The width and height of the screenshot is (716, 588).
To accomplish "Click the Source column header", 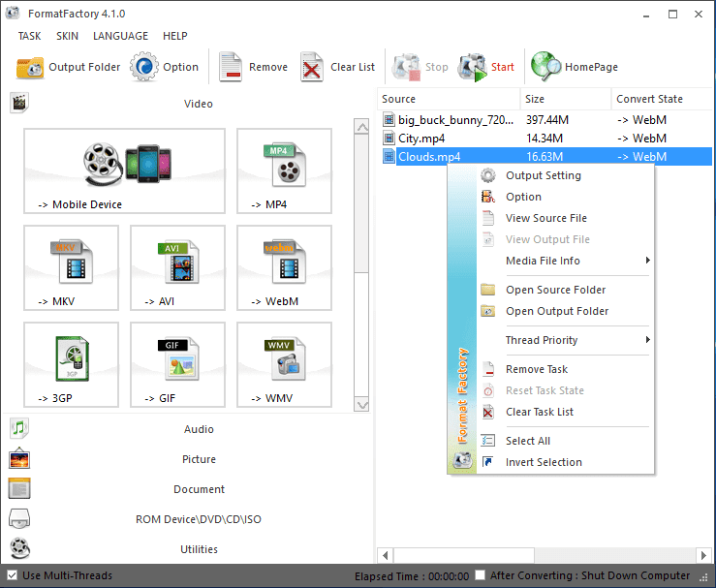I will (449, 99).
